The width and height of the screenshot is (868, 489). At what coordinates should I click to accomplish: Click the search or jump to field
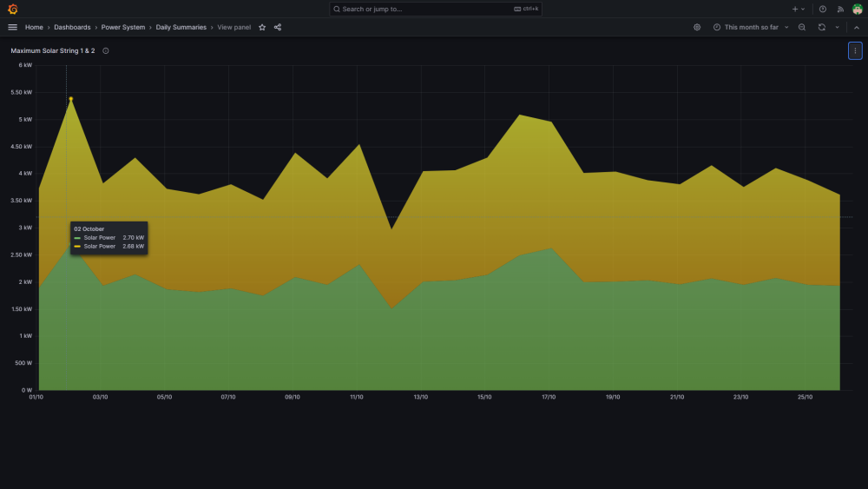click(x=435, y=9)
